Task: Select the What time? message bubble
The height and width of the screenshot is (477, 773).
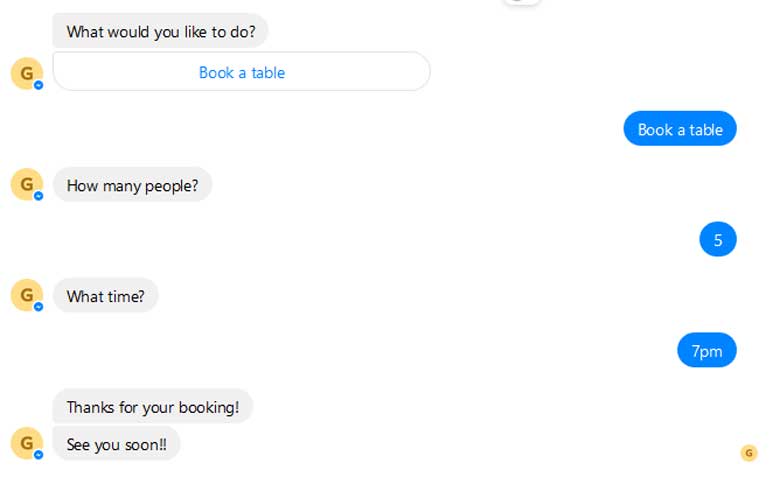Action: tap(105, 296)
